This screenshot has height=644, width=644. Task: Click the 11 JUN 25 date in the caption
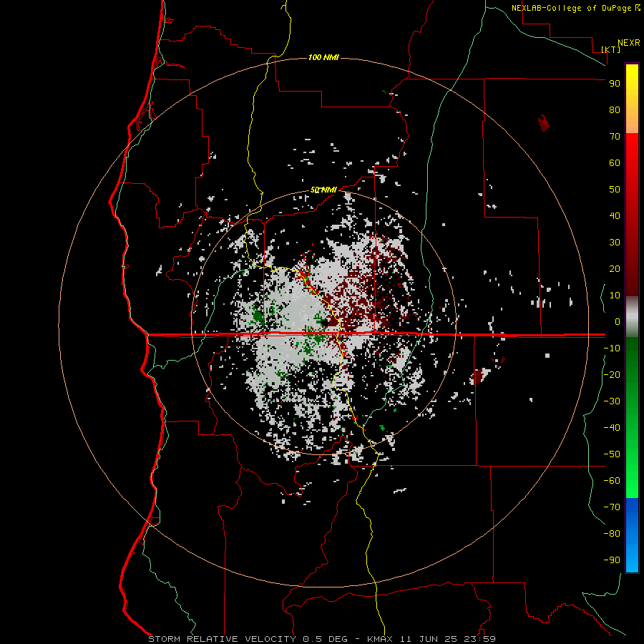428,639
